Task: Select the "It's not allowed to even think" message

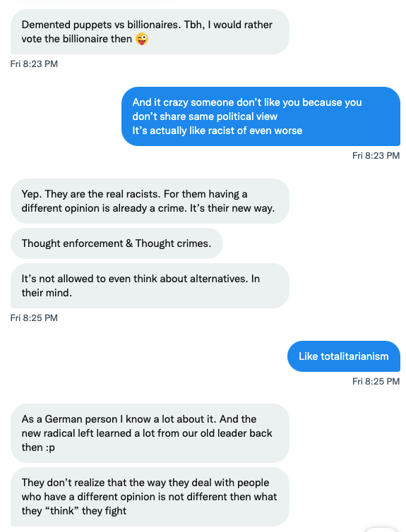Action: pyautogui.click(x=150, y=286)
